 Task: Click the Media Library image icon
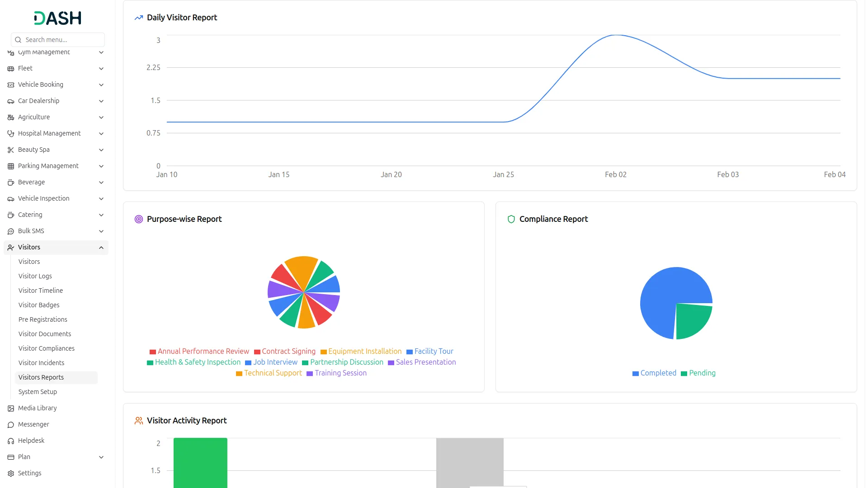[x=11, y=408]
